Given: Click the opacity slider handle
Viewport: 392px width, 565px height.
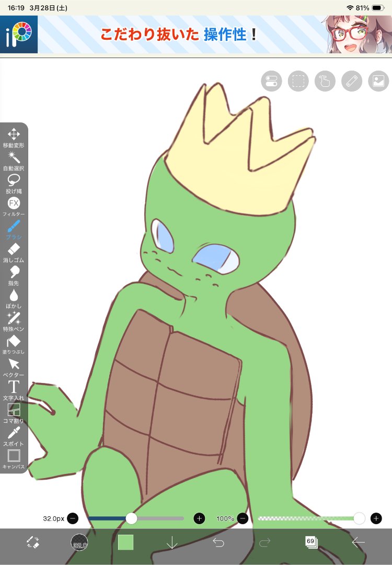Looking at the screenshot, I should coord(359,518).
